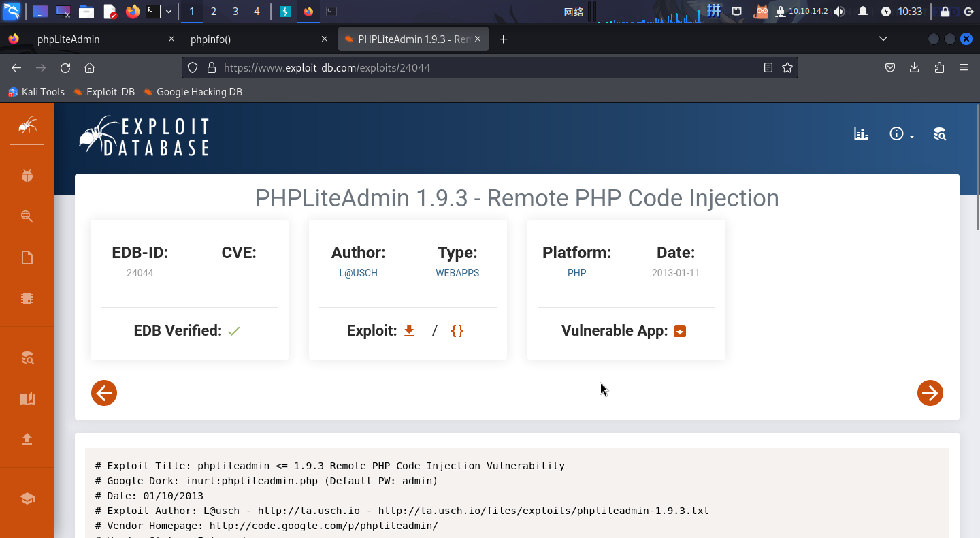This screenshot has width=980, height=538.
Task: Open the notifications bell in the panel
Action: point(863,12)
